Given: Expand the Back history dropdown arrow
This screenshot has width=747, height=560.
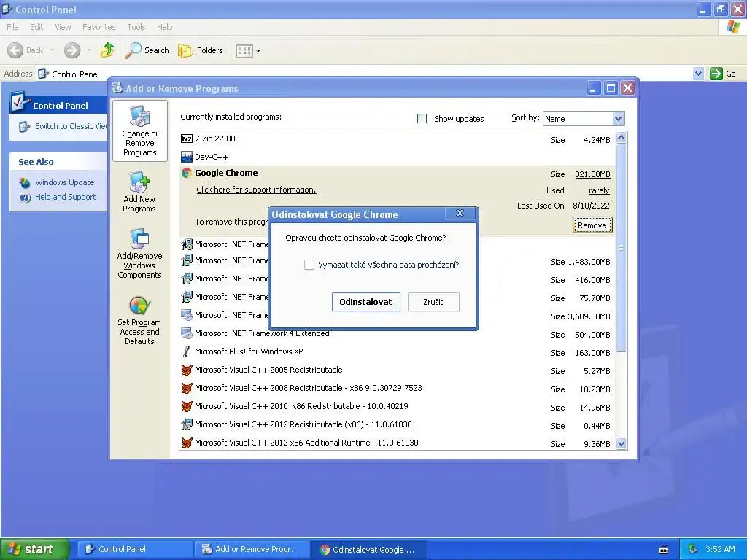Looking at the screenshot, I should pos(52,50).
